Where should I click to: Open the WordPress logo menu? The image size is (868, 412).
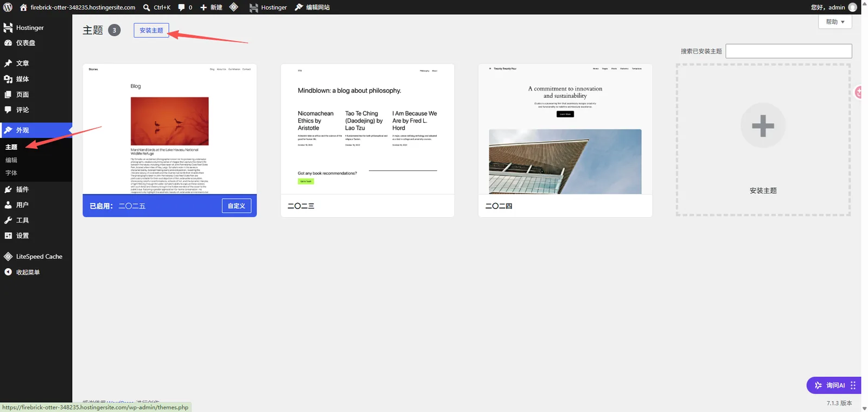coord(8,7)
